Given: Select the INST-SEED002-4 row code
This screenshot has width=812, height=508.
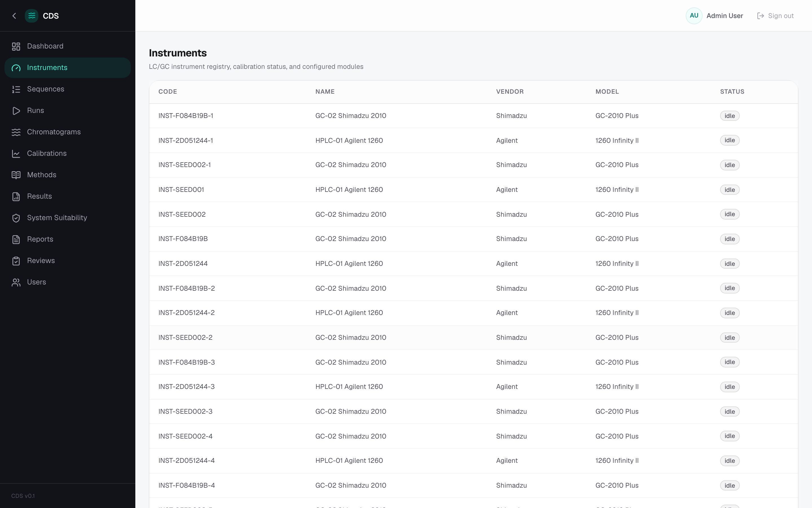Looking at the screenshot, I should click(x=185, y=436).
